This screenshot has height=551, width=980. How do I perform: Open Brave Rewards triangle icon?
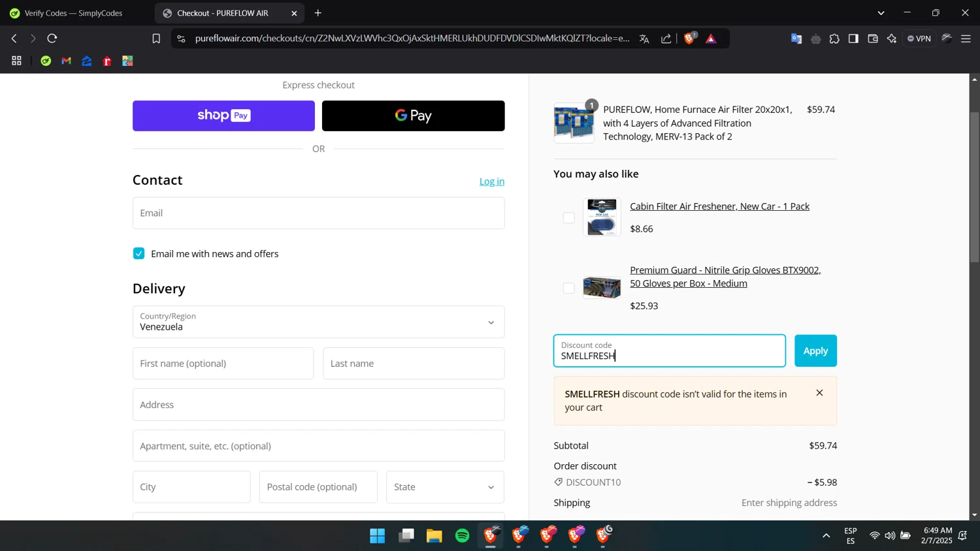point(711,39)
